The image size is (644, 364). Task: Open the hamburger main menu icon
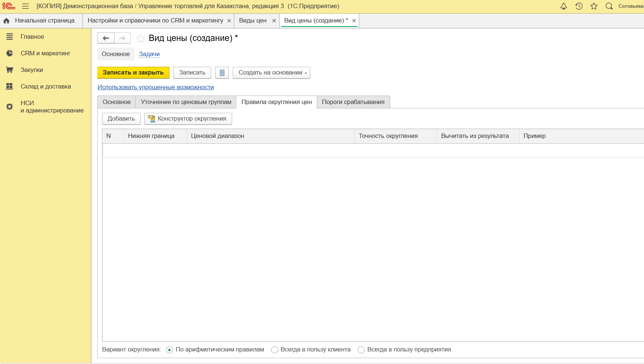pyautogui.click(x=25, y=6)
